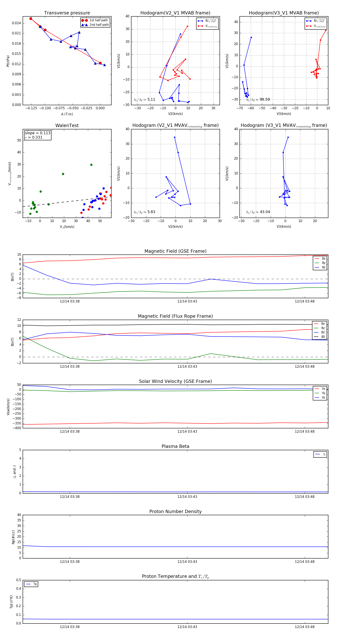The image size is (351, 644).
Task: Click the 'Proton Temperature and Te/Tp' title
Action: tap(175, 576)
